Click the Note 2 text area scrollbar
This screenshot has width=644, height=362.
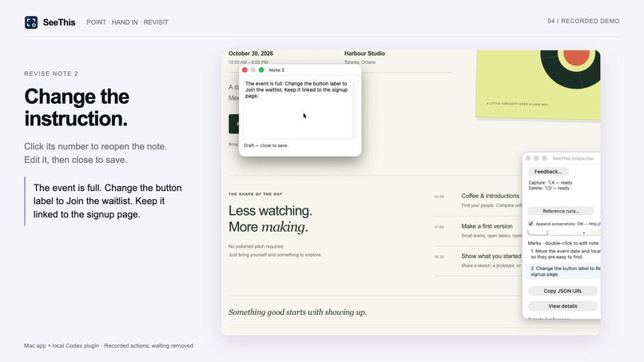pyautogui.click(x=354, y=109)
